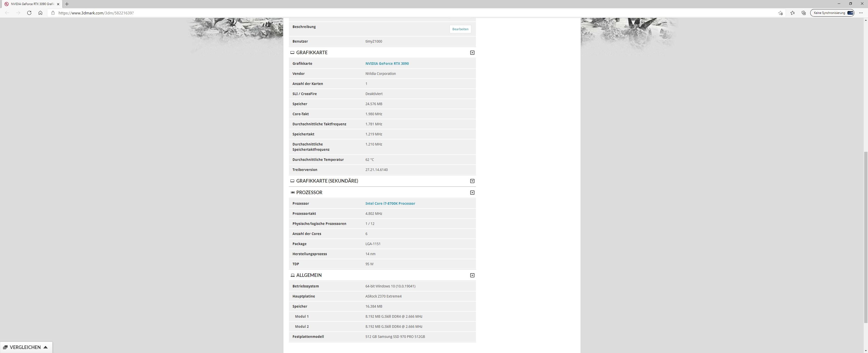Select Modul 2 G.Skill DDR4 value
Viewport: 868px width, 353px height.
pos(394,327)
